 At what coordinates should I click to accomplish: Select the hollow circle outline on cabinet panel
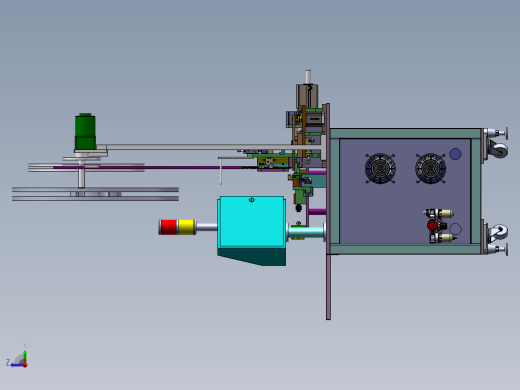point(455,229)
